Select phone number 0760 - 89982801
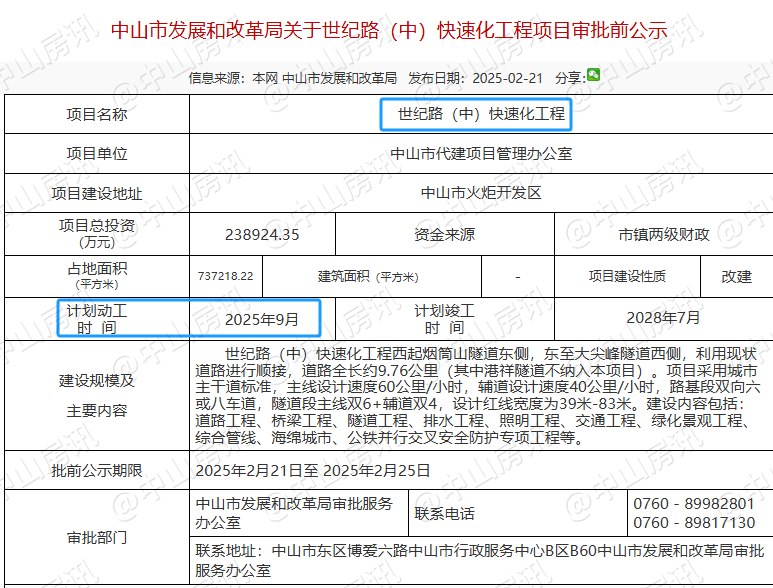Image resolution: width=773 pixels, height=588 pixels. (694, 504)
